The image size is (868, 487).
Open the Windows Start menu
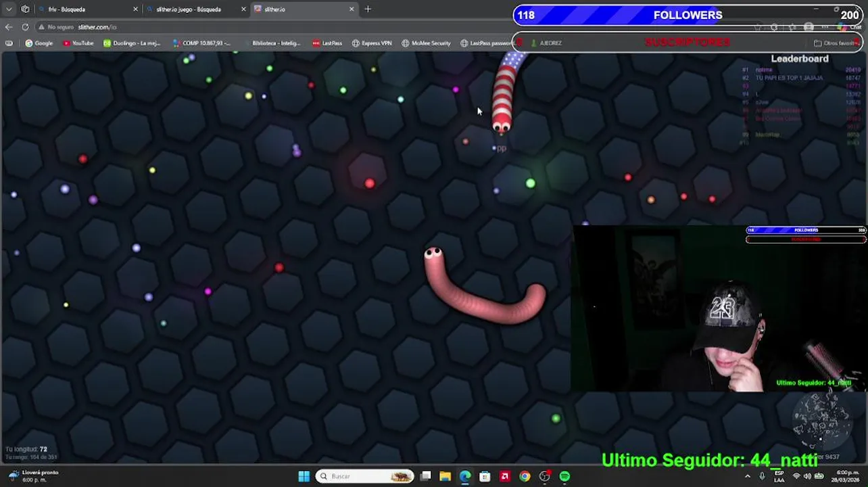coord(304,476)
